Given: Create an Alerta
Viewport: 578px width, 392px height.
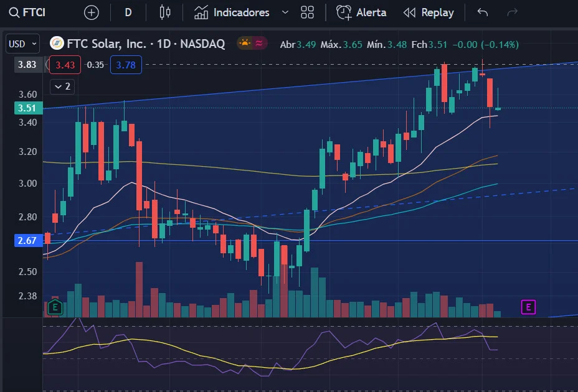Looking at the screenshot, I should pyautogui.click(x=362, y=12).
